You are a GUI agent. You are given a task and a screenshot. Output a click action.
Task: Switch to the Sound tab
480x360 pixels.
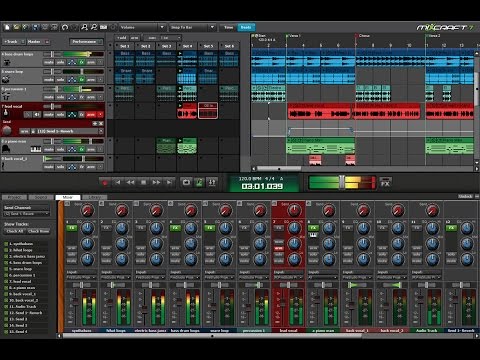[x=41, y=197]
